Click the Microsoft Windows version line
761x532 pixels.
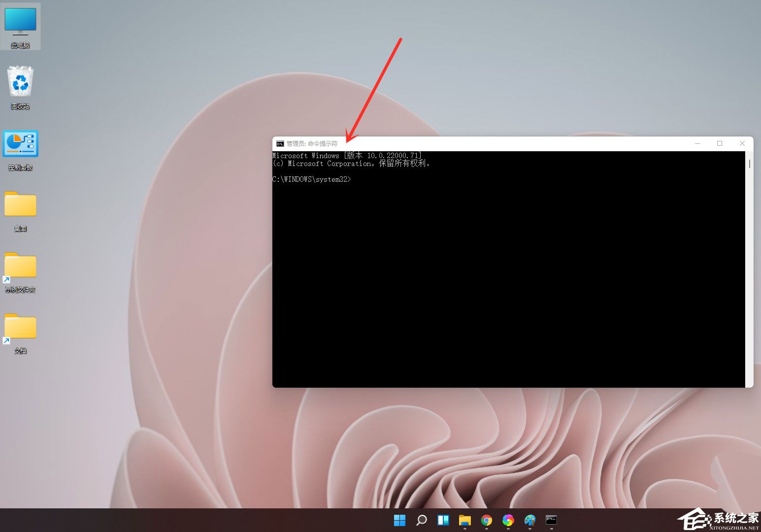pos(347,156)
